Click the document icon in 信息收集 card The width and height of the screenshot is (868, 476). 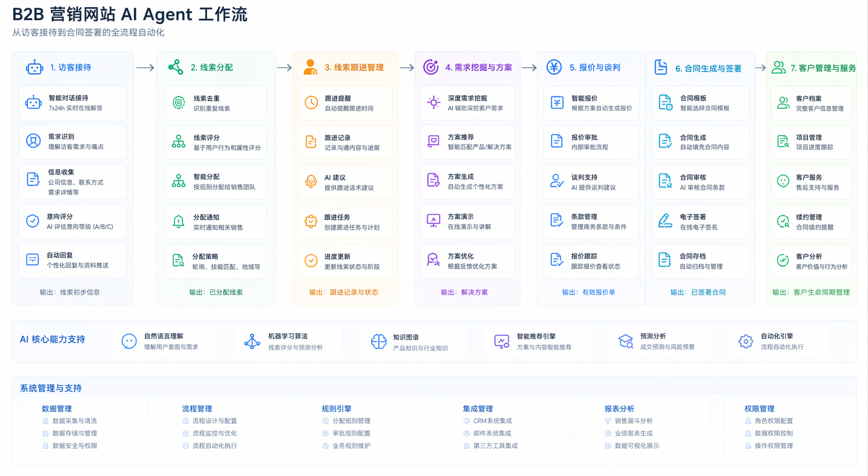[33, 179]
